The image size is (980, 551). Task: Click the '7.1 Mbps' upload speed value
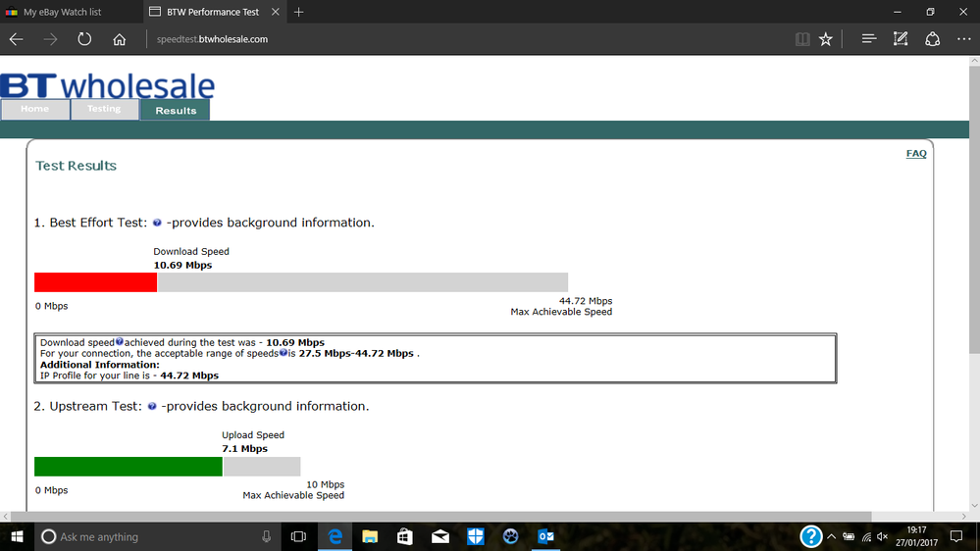click(x=244, y=449)
